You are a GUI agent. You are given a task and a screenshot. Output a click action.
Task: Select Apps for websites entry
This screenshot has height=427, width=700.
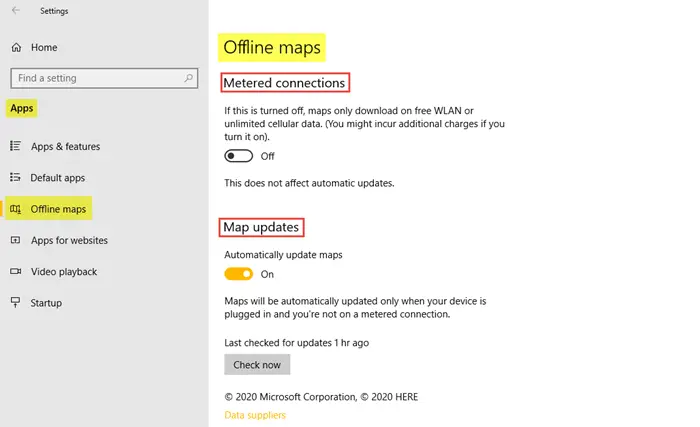point(69,240)
